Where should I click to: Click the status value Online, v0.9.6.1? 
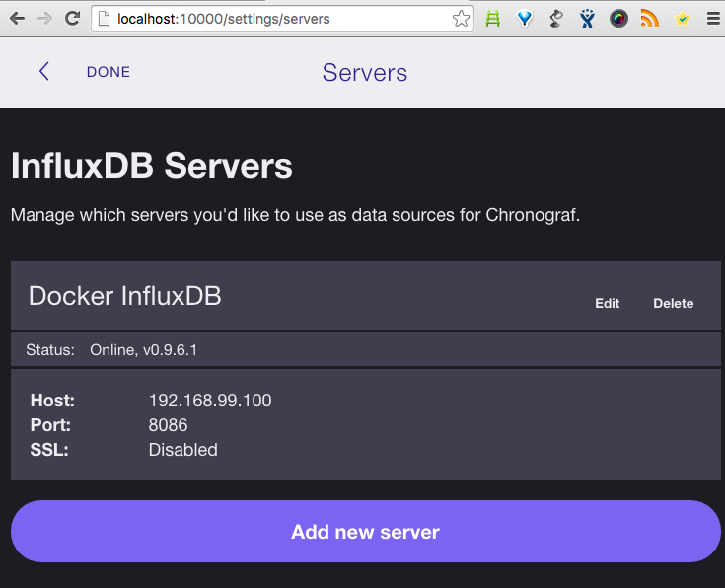pyautogui.click(x=143, y=350)
